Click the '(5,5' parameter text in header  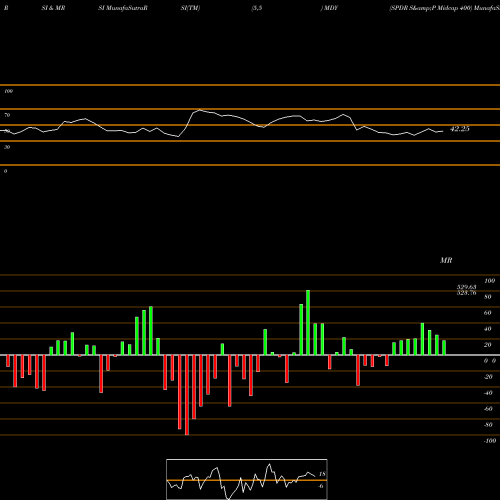257,8
